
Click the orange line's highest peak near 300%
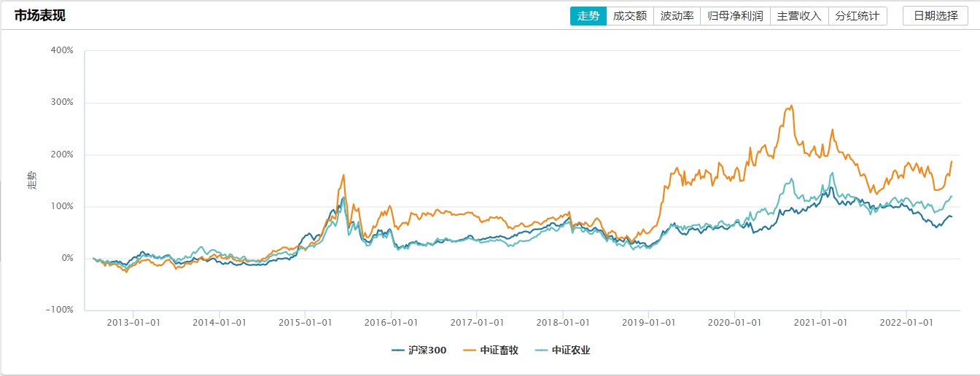click(x=791, y=106)
